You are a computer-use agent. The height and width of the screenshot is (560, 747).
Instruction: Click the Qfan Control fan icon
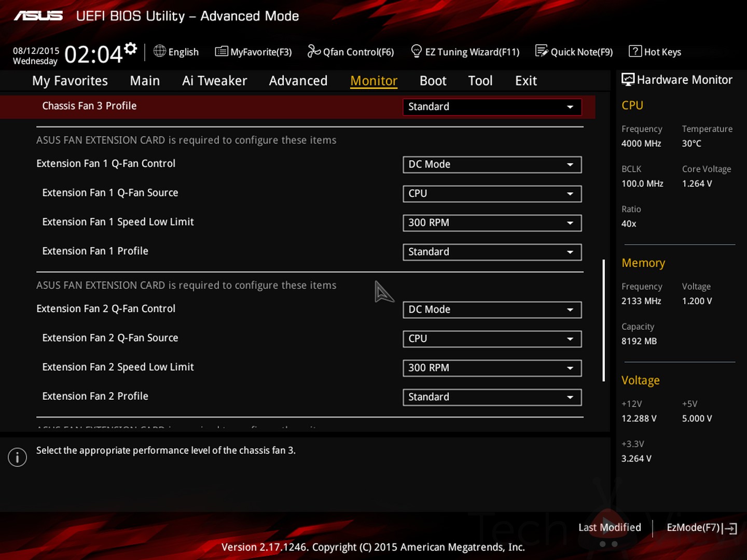pos(314,51)
